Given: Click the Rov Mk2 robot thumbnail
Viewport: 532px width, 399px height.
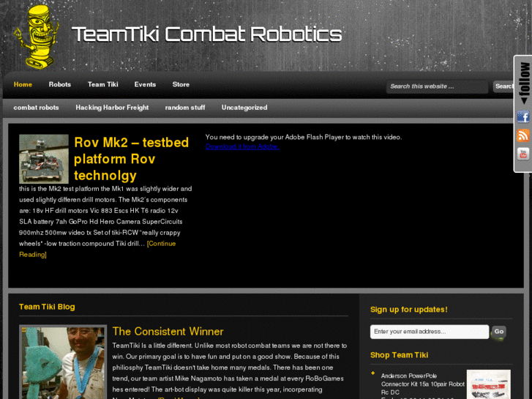Looking at the screenshot, I should pos(44,159).
